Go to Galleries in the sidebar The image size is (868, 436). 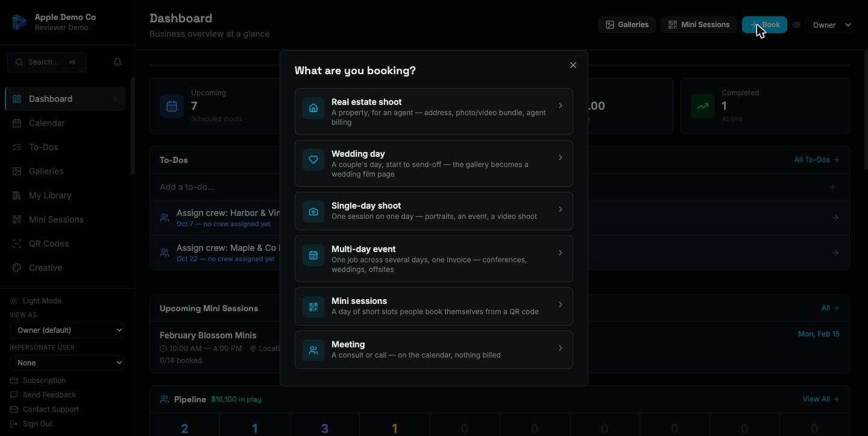(x=65, y=171)
